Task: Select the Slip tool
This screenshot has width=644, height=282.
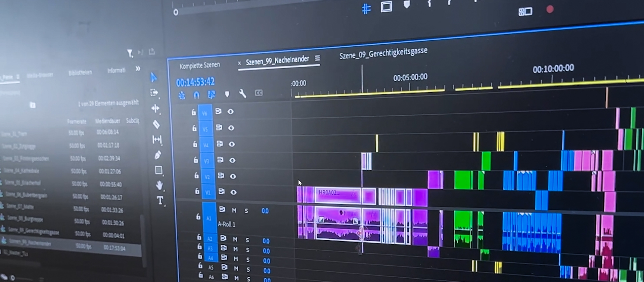Action: [157, 139]
